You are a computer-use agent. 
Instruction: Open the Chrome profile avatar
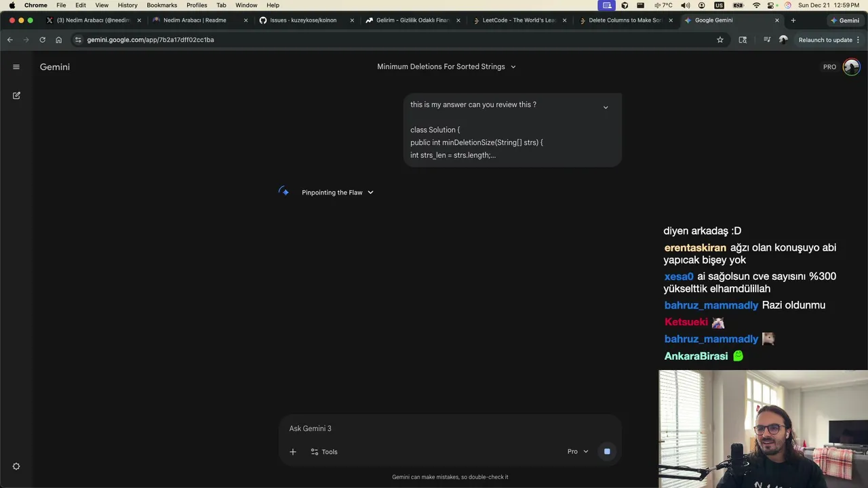coord(783,40)
